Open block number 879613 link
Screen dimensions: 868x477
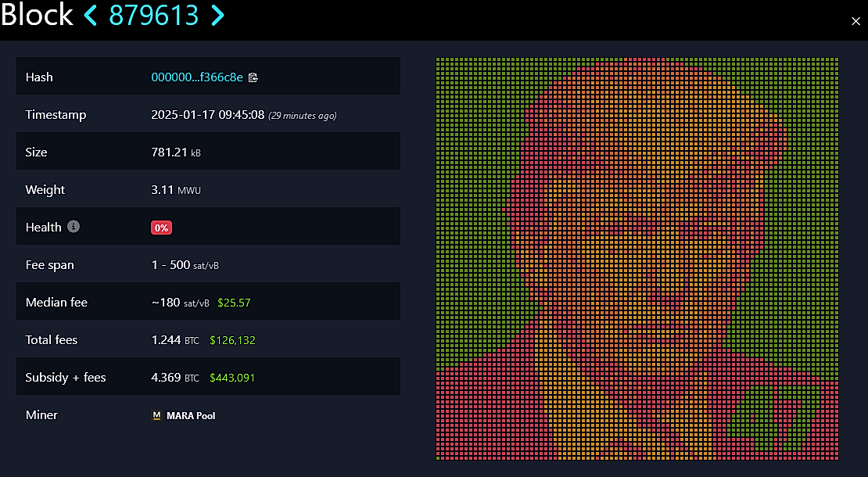[x=153, y=15]
